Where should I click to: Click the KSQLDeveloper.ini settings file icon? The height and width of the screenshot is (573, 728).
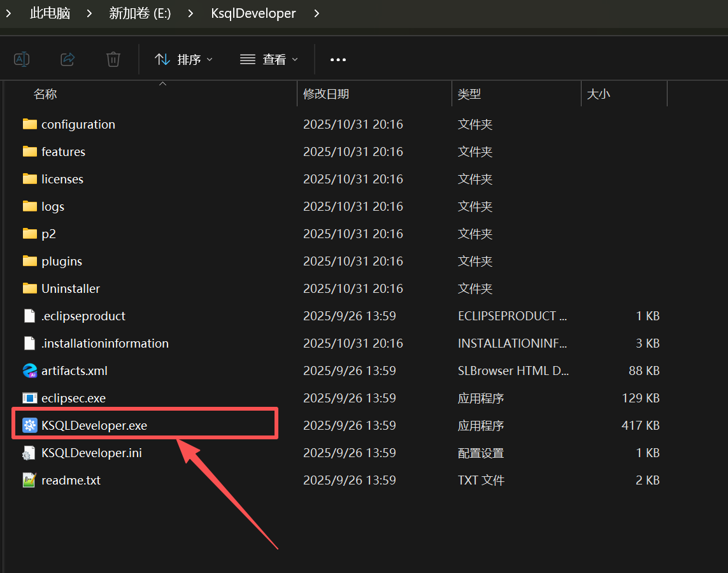coord(29,453)
